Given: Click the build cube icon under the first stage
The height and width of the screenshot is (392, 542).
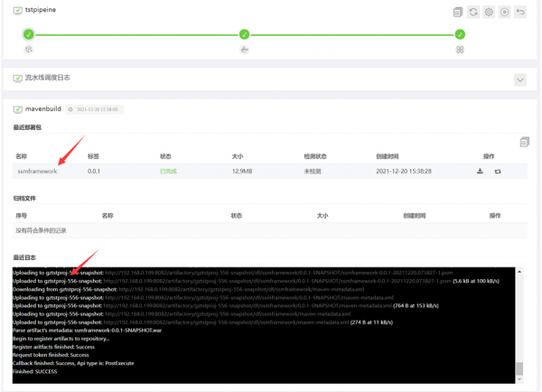Looking at the screenshot, I should click(29, 50).
